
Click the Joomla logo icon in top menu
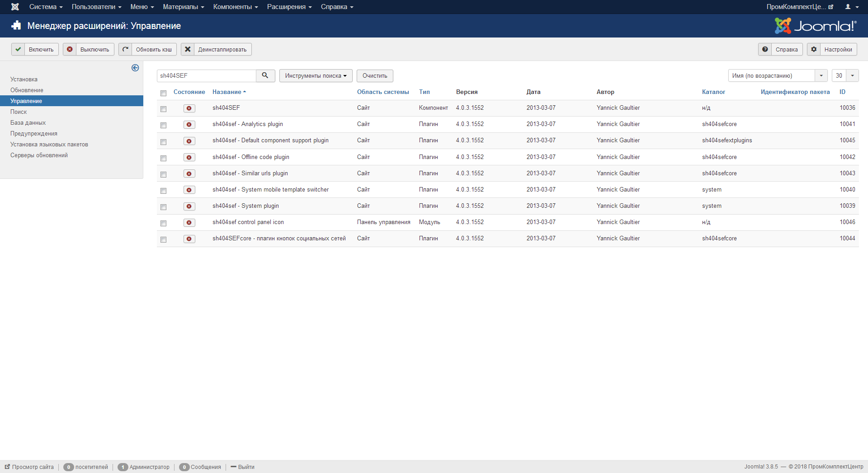15,7
